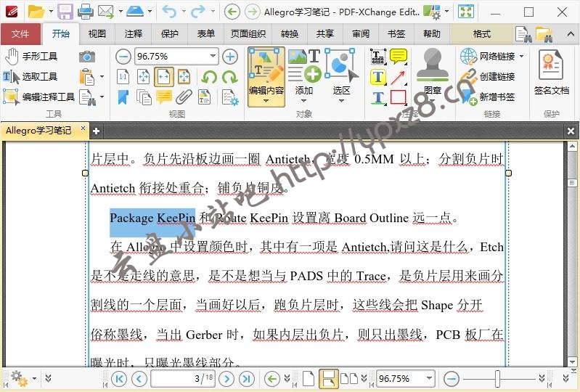The width and height of the screenshot is (580, 392).
Task: Rotate view clockwise
Action: click(x=229, y=77)
